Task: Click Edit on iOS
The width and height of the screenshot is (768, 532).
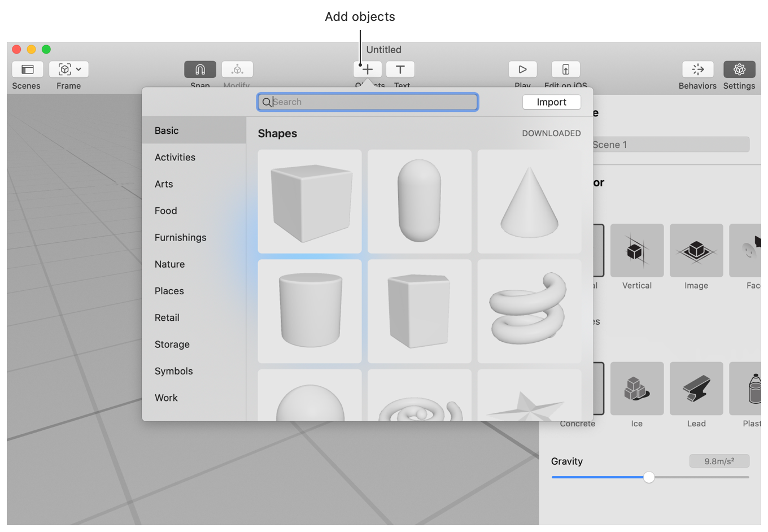Action: pyautogui.click(x=565, y=69)
